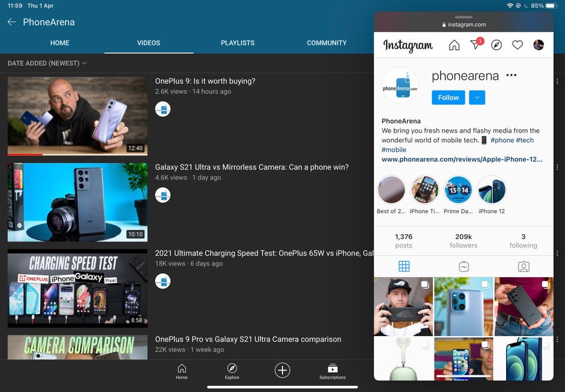Tap YouTube Explore icon in bottom bar
Image resolution: width=565 pixels, height=392 pixels.
[232, 372]
